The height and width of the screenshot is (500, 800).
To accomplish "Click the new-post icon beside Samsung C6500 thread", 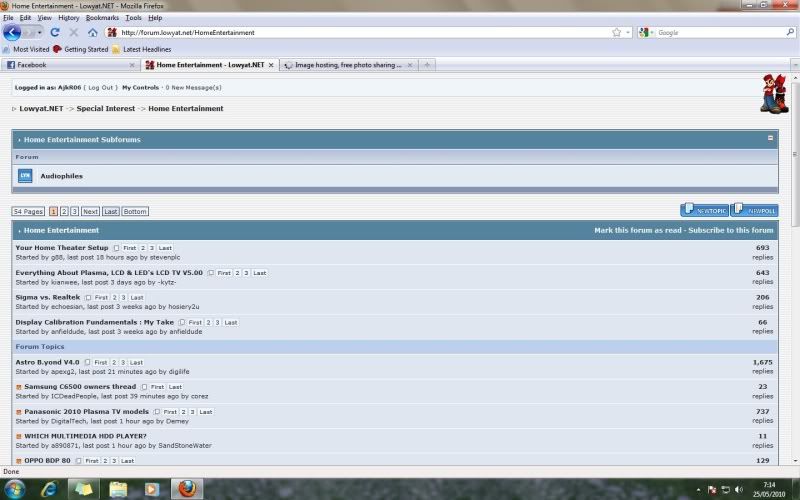I will (x=19, y=387).
